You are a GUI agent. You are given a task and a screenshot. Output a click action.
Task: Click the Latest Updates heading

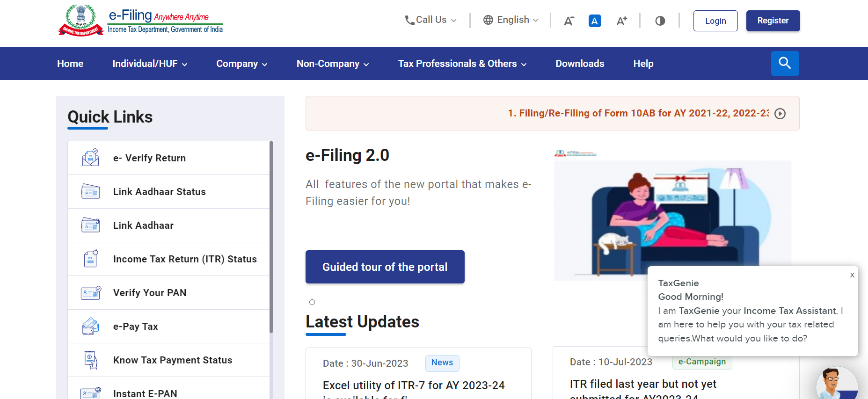pyautogui.click(x=362, y=322)
